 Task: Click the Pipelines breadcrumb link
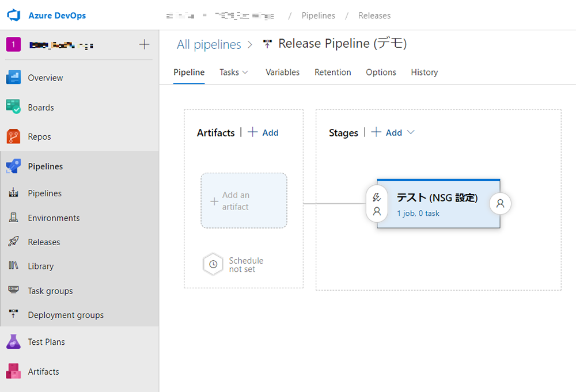click(319, 16)
